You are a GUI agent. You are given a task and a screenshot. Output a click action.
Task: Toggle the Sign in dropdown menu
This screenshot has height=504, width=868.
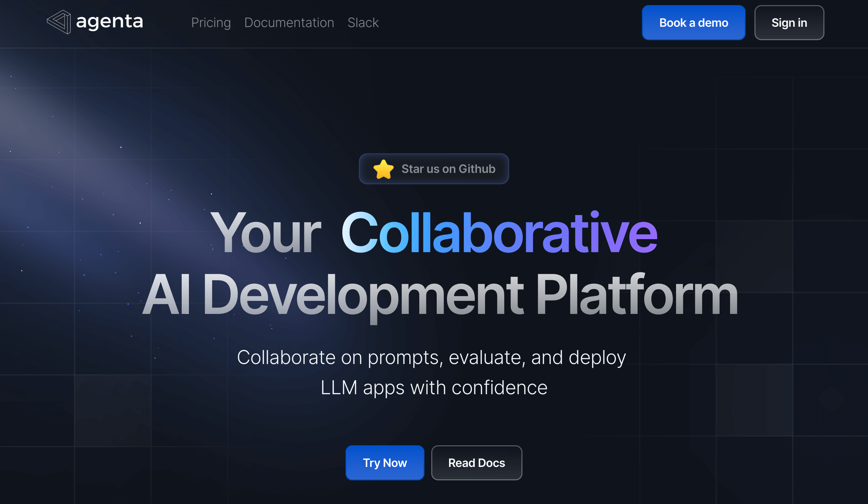click(789, 22)
